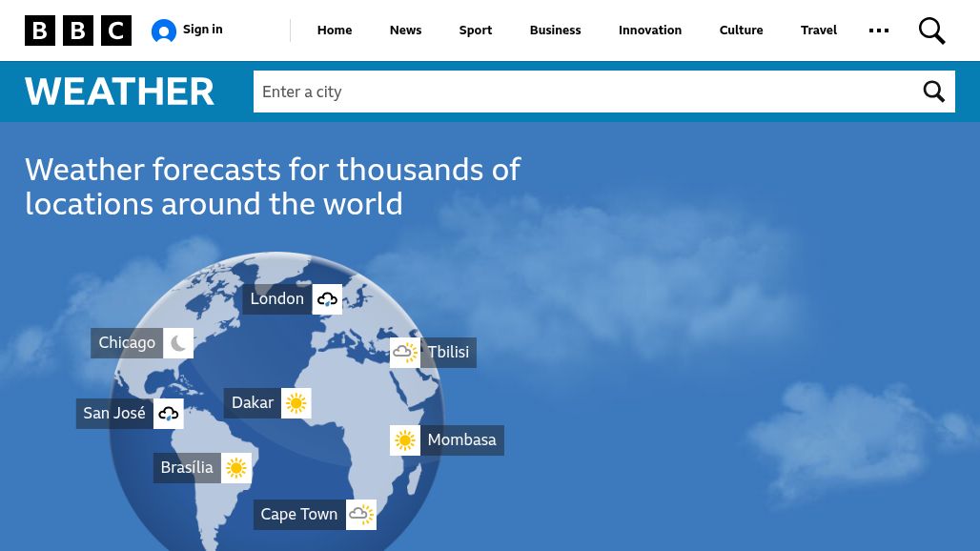The height and width of the screenshot is (551, 980).
Task: Click the BBC logo
Action: 78,31
